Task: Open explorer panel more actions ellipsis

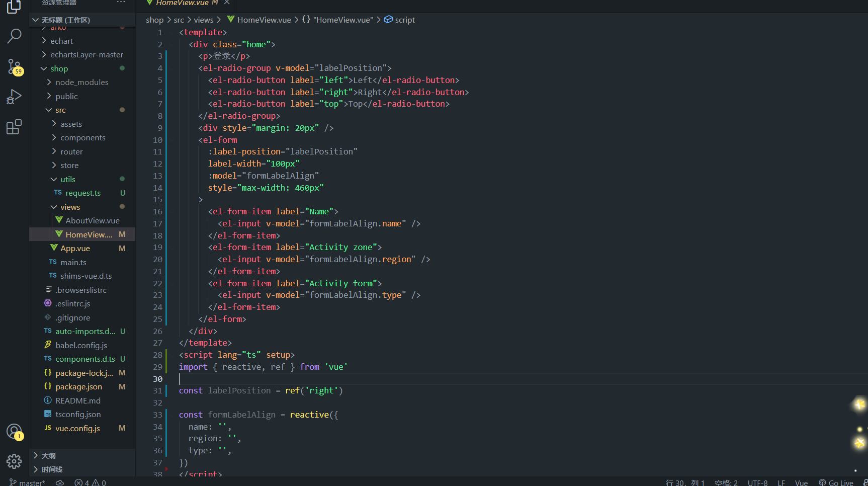Action: click(x=121, y=3)
